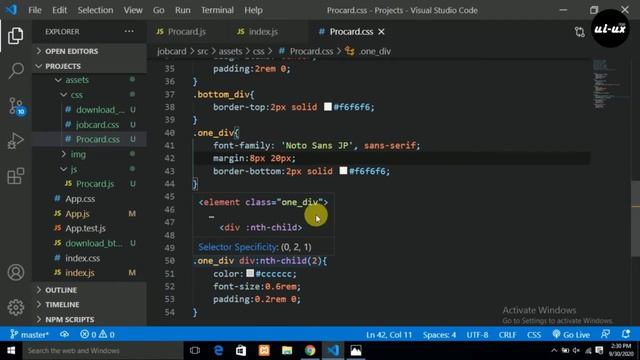This screenshot has width=640, height=360.
Task: Open the Accounts menu icon
Action: 16,272
